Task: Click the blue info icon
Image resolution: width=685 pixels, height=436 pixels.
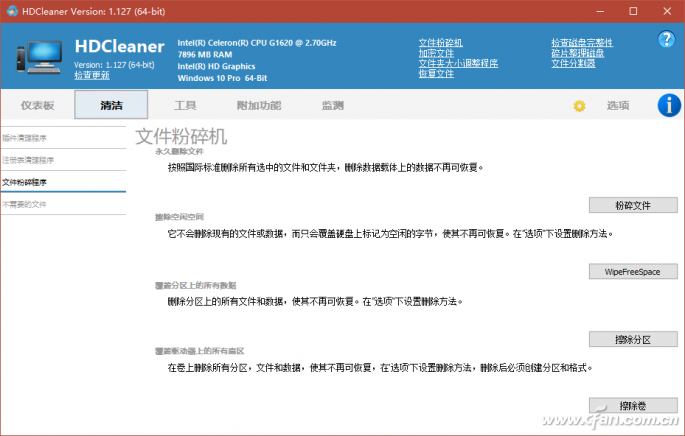Action: (x=669, y=105)
